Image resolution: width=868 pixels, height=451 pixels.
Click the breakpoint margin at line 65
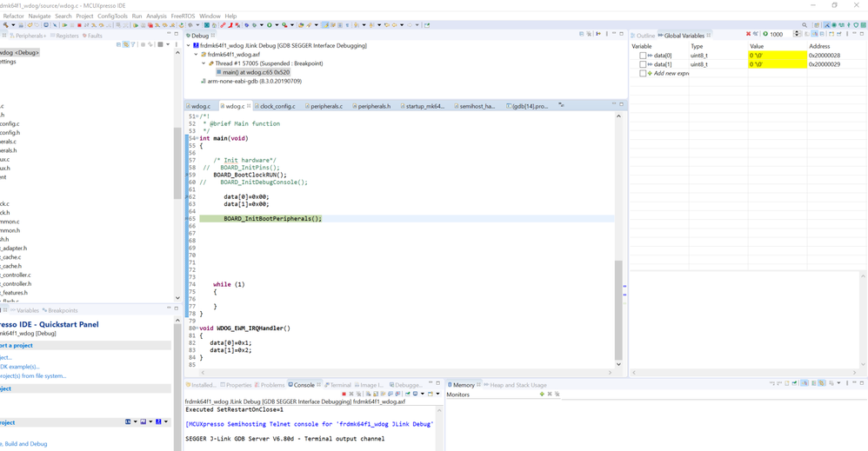pyautogui.click(x=188, y=219)
